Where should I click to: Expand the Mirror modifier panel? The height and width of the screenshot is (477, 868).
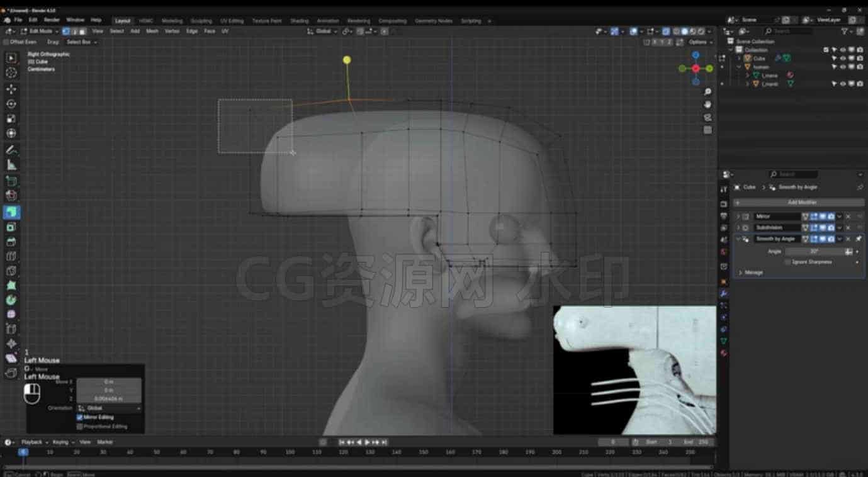tap(738, 216)
